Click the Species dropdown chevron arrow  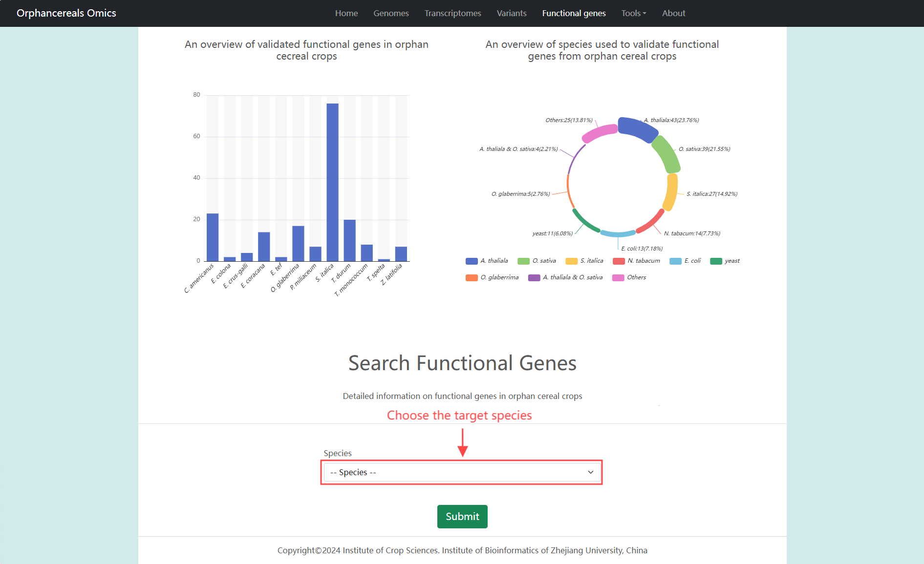590,472
